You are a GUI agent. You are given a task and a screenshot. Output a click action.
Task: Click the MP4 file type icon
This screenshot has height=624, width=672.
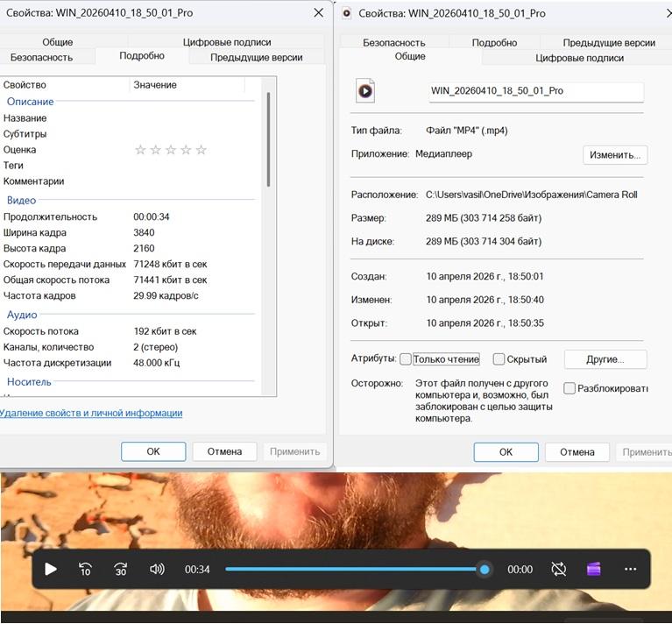(x=365, y=90)
